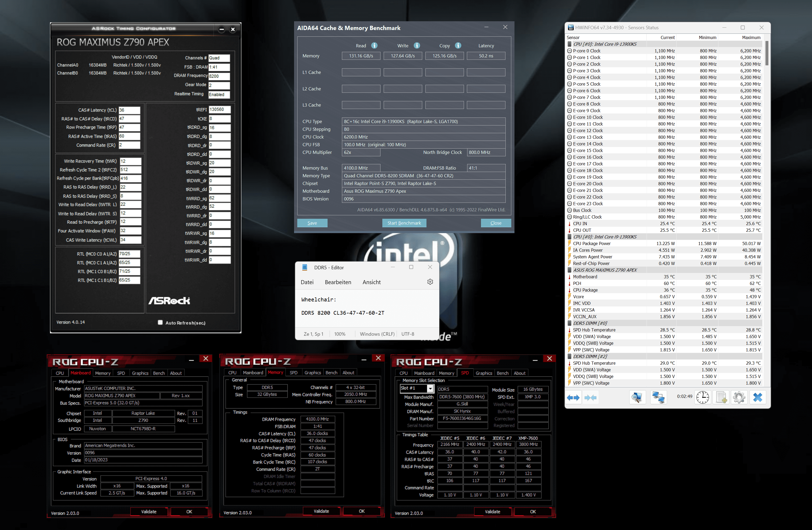Click info icon next to Read in AIDA64
The width and height of the screenshot is (812, 530).
pos(374,45)
